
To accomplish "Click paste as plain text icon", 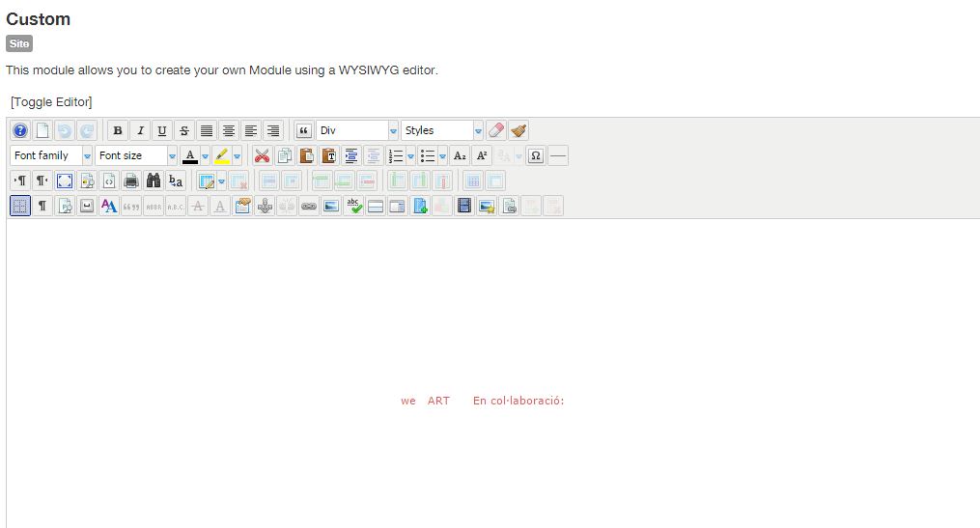I will [x=329, y=155].
